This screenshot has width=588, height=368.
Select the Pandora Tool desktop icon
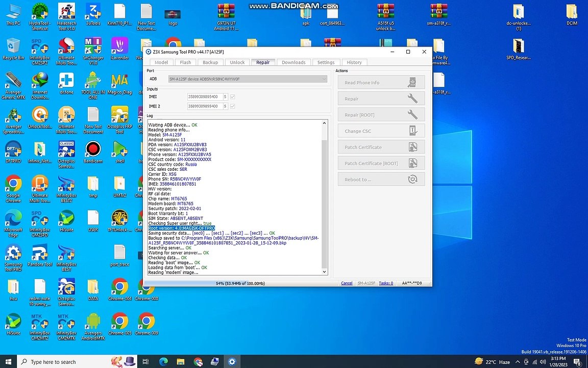point(40,256)
